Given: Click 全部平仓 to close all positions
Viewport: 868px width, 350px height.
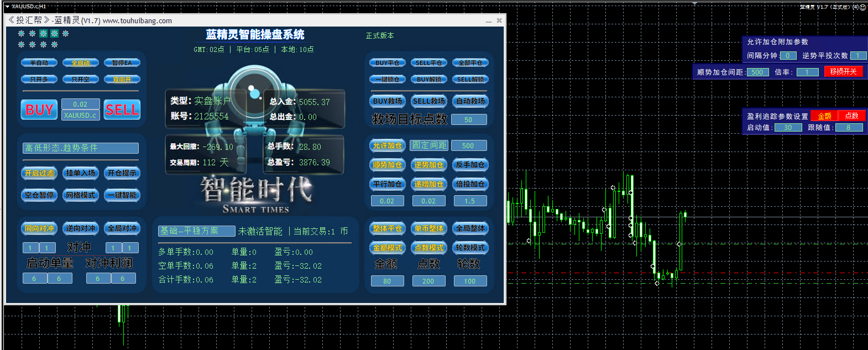Looking at the screenshot, I should [470, 63].
